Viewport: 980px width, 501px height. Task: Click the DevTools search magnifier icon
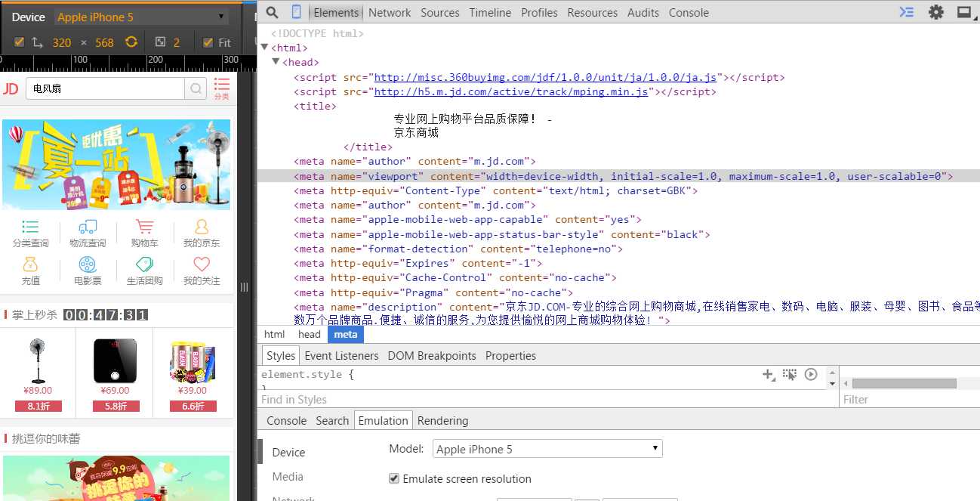coord(273,12)
